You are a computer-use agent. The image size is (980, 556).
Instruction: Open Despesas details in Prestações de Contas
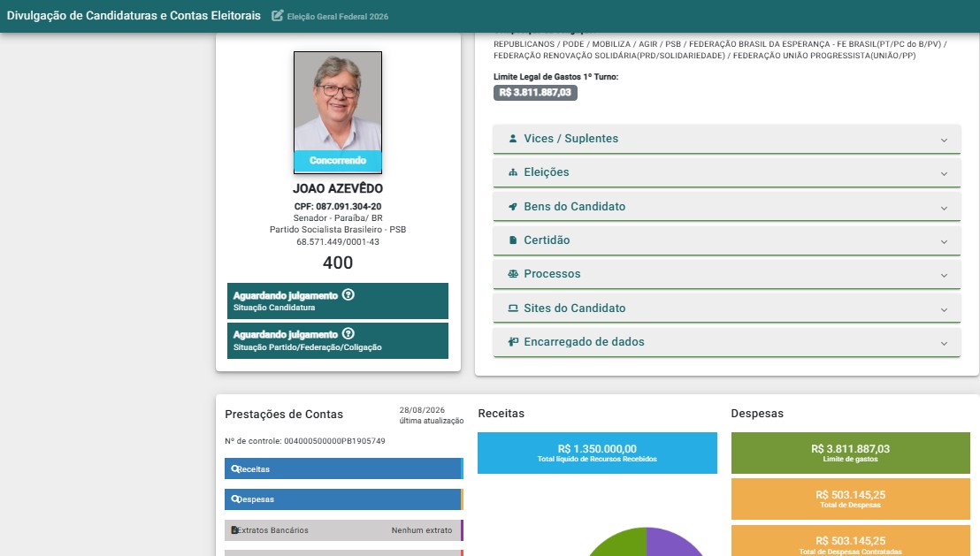point(344,499)
